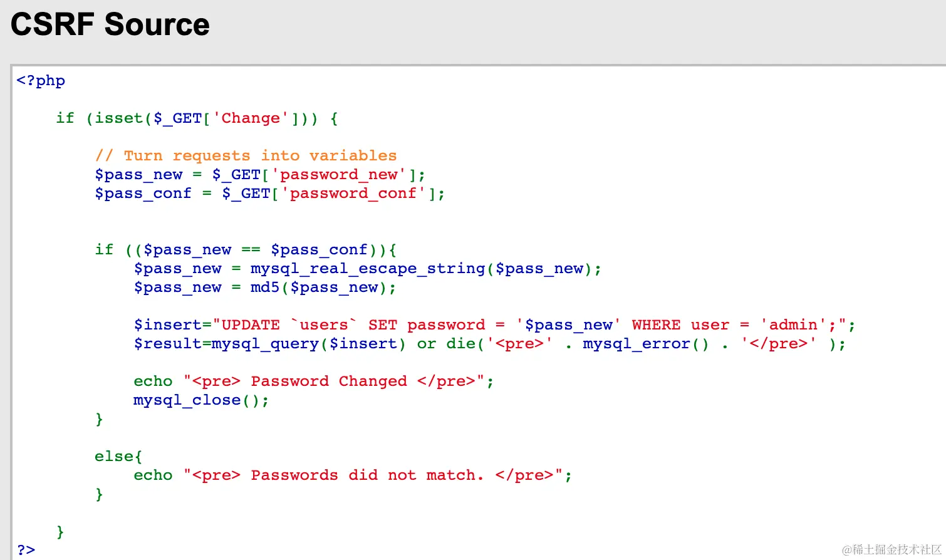Click the mysql_real_escape_string($pass_new) line
The width and height of the screenshot is (946, 560).
(x=368, y=269)
